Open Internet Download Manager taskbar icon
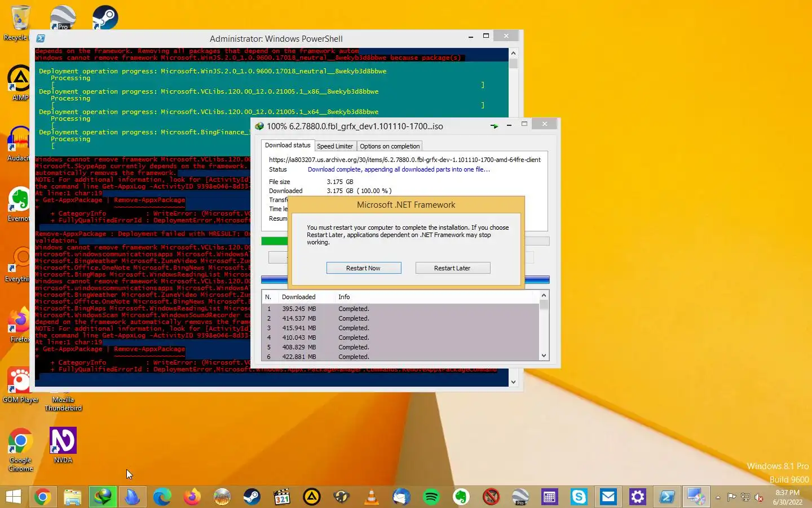The image size is (812, 508). pyautogui.click(x=103, y=497)
